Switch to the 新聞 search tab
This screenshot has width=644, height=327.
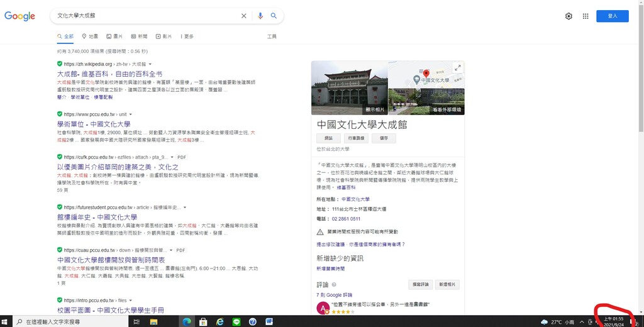coord(139,36)
